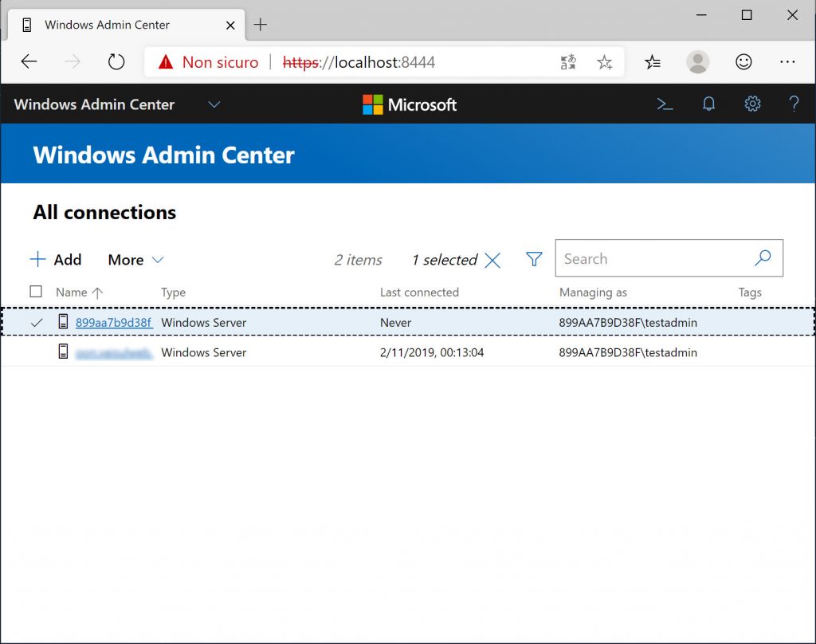Click the '1 selected' text
This screenshot has height=644, width=816.
point(445,260)
